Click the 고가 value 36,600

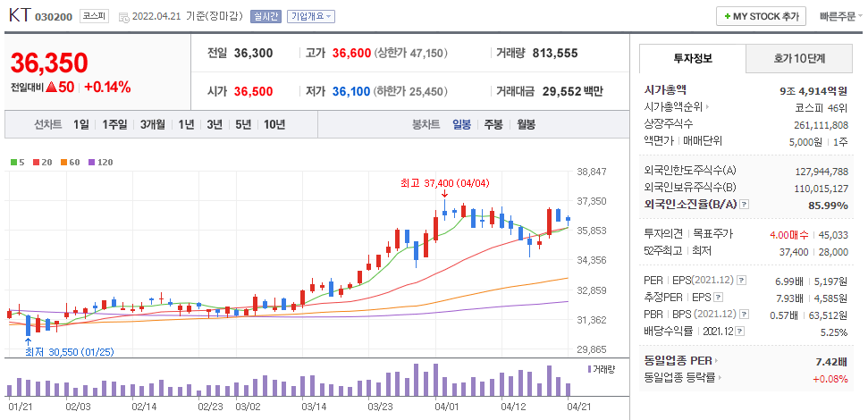pos(351,54)
